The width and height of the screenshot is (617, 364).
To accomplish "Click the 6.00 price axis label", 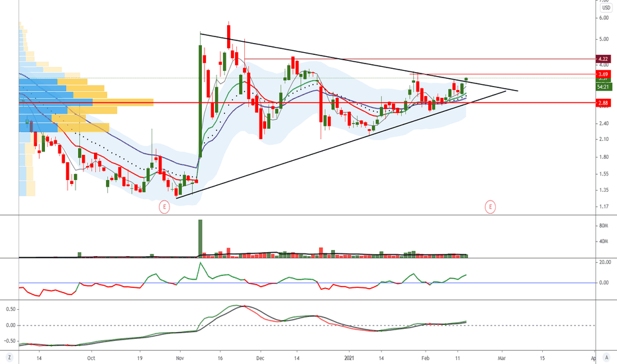I will (x=604, y=18).
